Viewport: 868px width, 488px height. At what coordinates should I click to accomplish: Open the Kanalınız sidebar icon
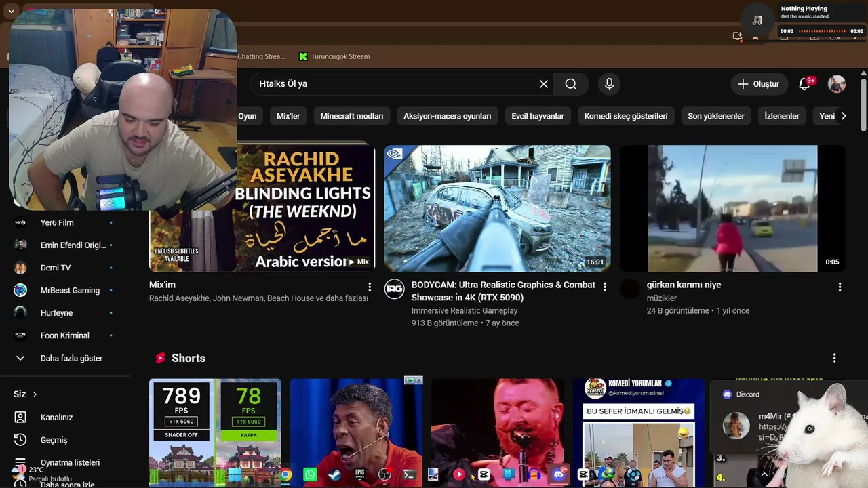[x=20, y=418]
